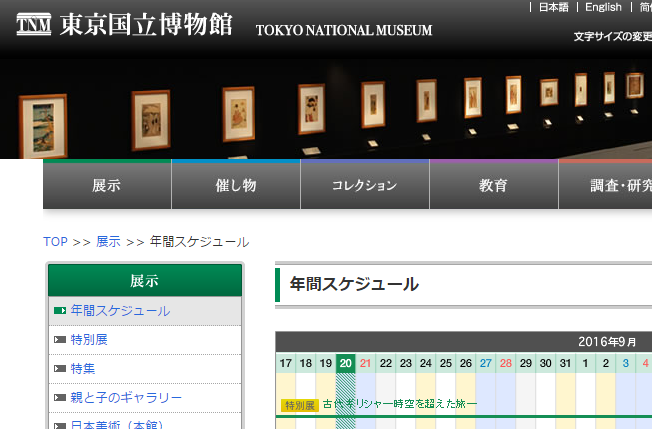Select day 25 in the calendar
Image resolution: width=652 pixels, height=429 pixels.
[446, 363]
